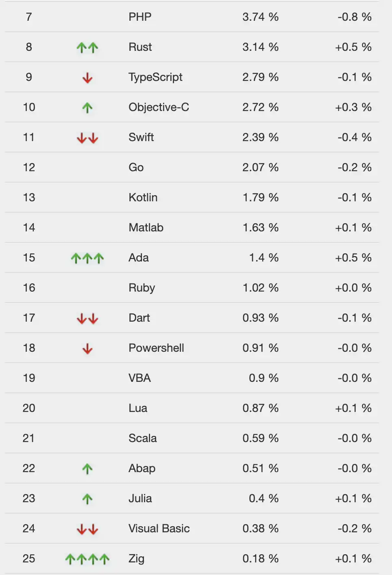
Task: Click the triple up arrows beside Ada
Action: (x=87, y=258)
